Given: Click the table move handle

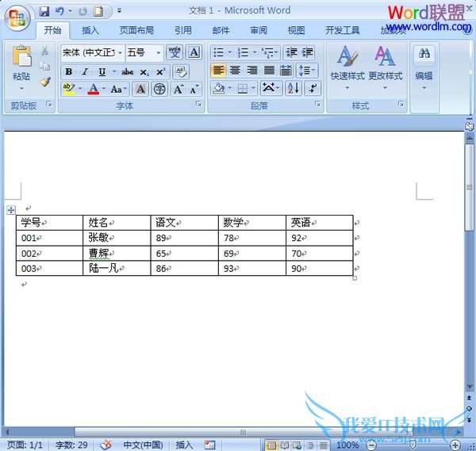Looking at the screenshot, I should click(x=11, y=210).
